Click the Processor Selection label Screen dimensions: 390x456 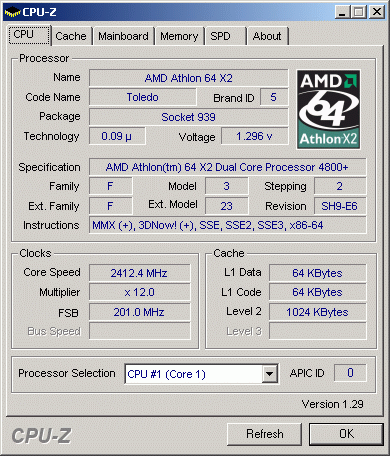67,373
